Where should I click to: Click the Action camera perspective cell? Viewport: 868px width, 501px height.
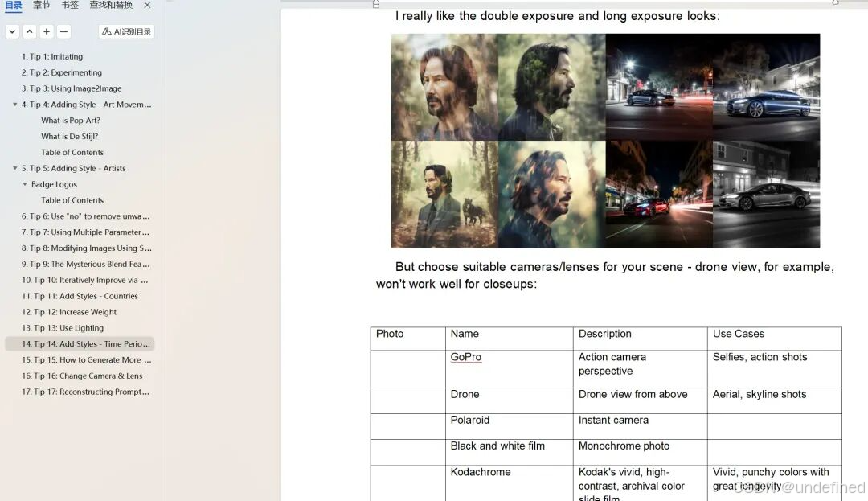pos(640,368)
